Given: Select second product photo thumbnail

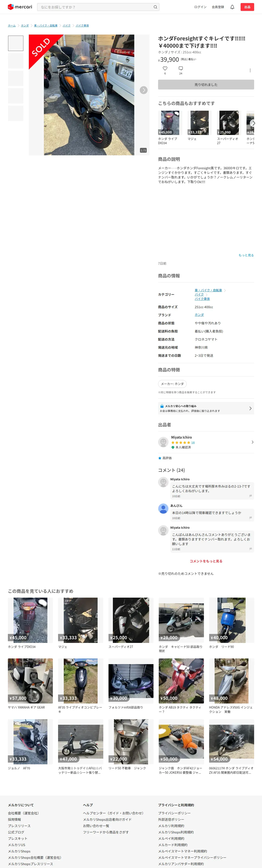Looking at the screenshot, I should pyautogui.click(x=16, y=61).
